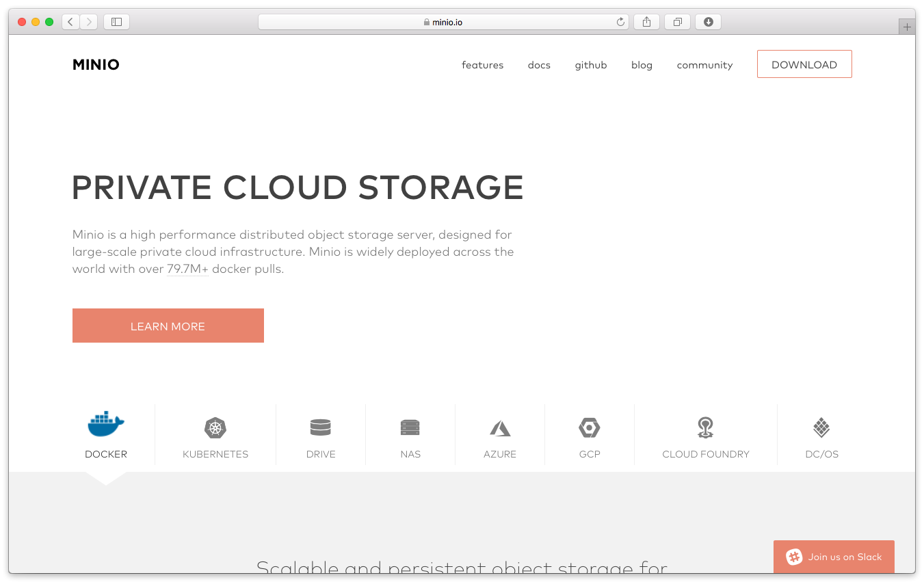Open the community menu link
Screen dimensions: 924x582
click(704, 65)
